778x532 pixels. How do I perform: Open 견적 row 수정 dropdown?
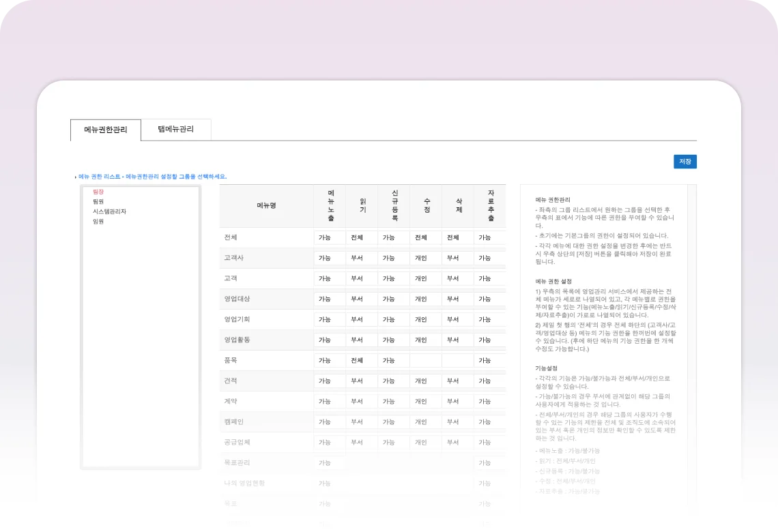[425, 381]
